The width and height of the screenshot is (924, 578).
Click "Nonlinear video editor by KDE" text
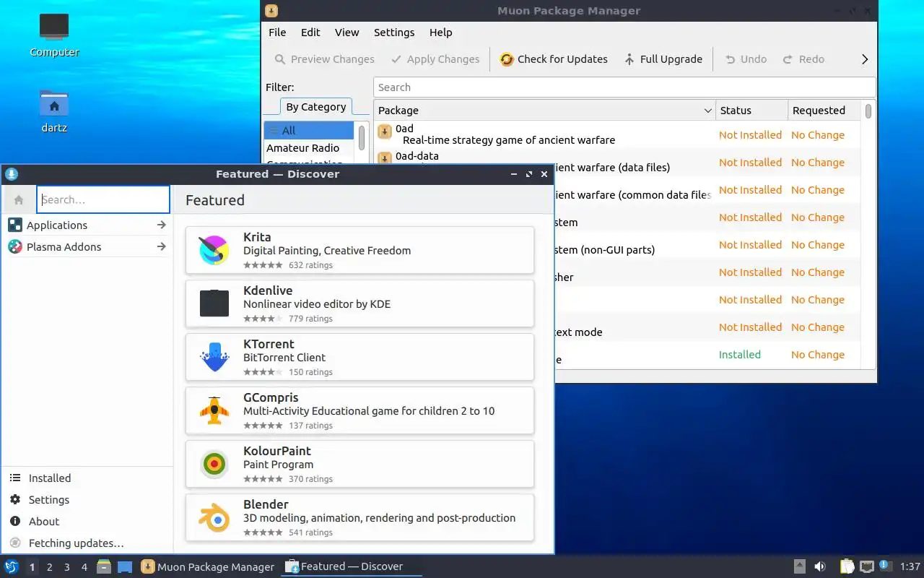click(317, 304)
